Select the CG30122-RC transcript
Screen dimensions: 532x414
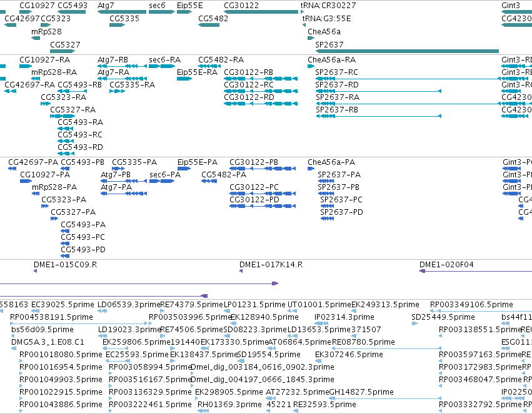[261, 91]
